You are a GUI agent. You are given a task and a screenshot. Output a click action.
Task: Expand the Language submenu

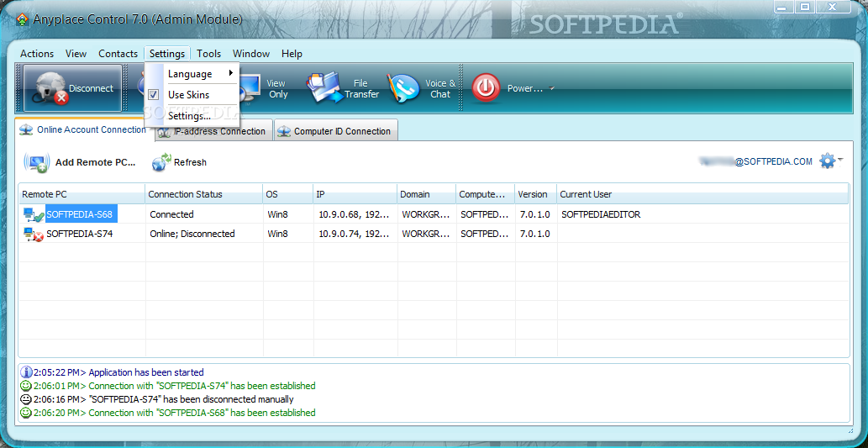click(x=192, y=74)
